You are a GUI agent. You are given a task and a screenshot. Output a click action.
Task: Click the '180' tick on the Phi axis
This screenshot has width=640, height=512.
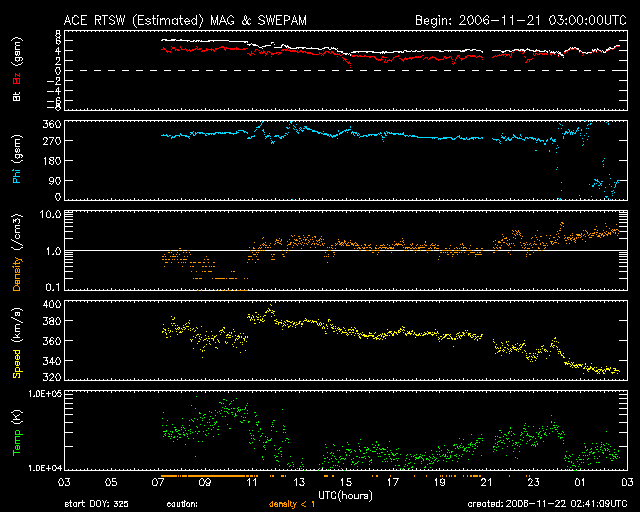(x=52, y=161)
